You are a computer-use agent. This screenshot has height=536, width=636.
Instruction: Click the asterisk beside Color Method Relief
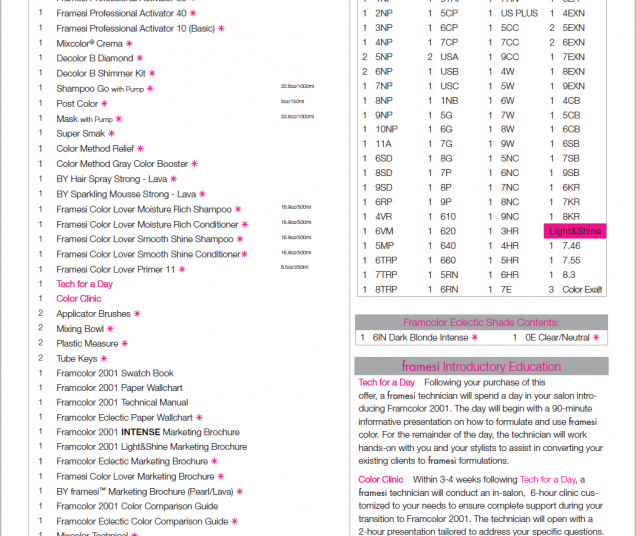point(140,149)
